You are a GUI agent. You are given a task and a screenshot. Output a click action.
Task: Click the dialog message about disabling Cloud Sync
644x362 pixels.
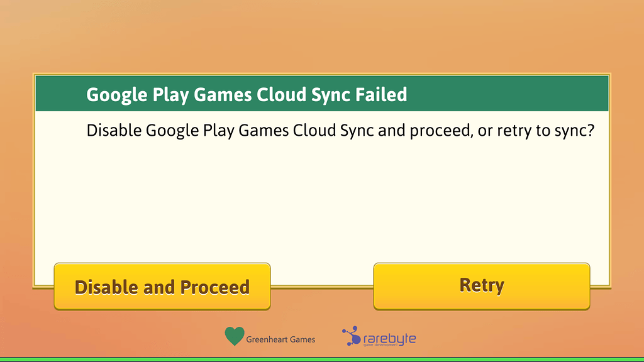pos(340,131)
